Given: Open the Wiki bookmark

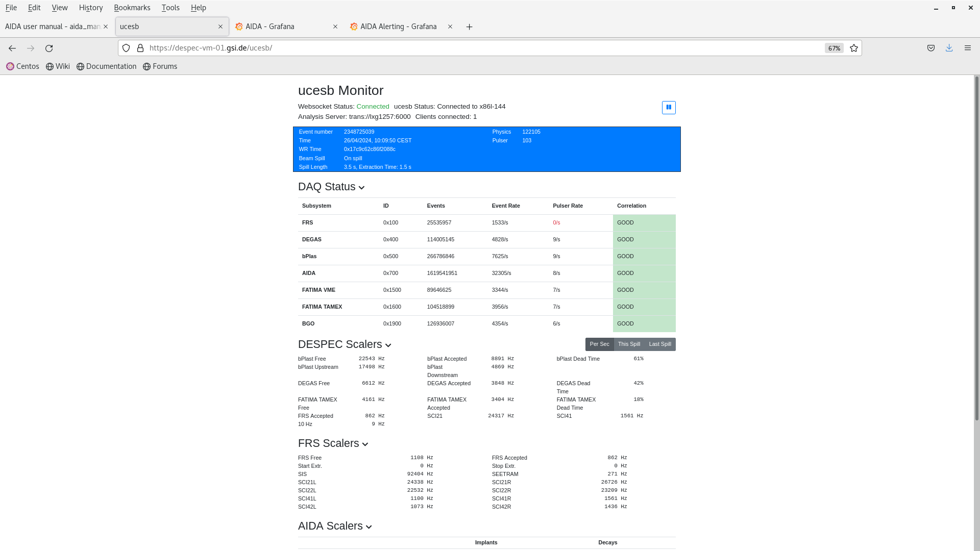Looking at the screenshot, I should pos(58,66).
